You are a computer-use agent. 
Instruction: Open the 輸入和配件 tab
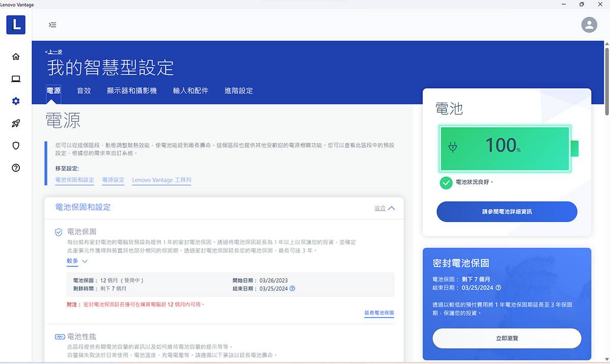click(x=191, y=90)
